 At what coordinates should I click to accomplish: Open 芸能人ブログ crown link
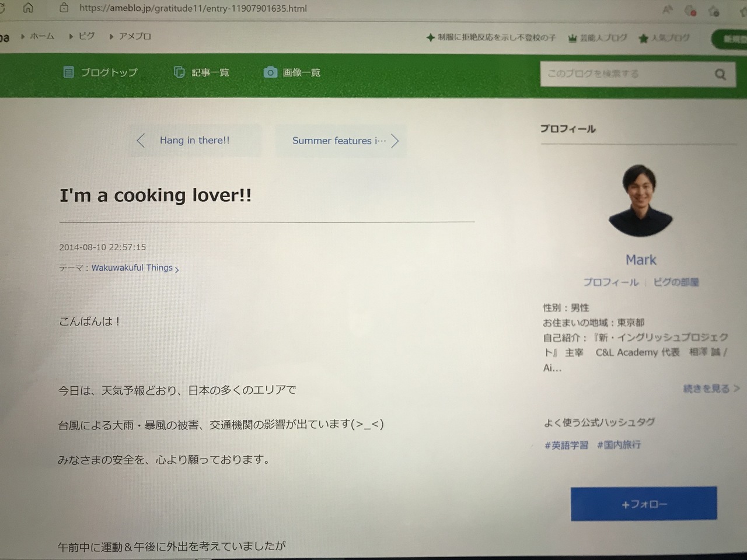(x=598, y=38)
